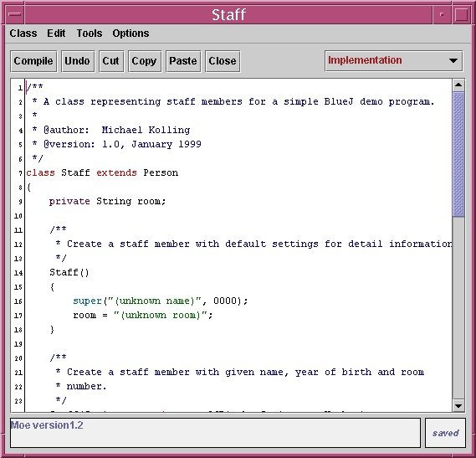Click the 'Create a staff member with default settings' comment
476x458 pixels.
(x=254, y=244)
